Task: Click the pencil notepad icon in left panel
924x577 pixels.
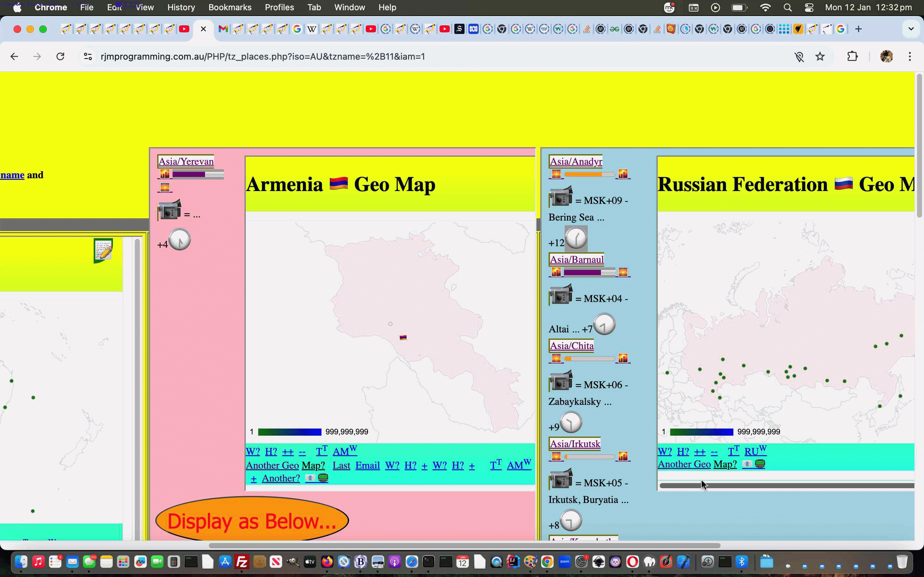Action: click(x=103, y=251)
